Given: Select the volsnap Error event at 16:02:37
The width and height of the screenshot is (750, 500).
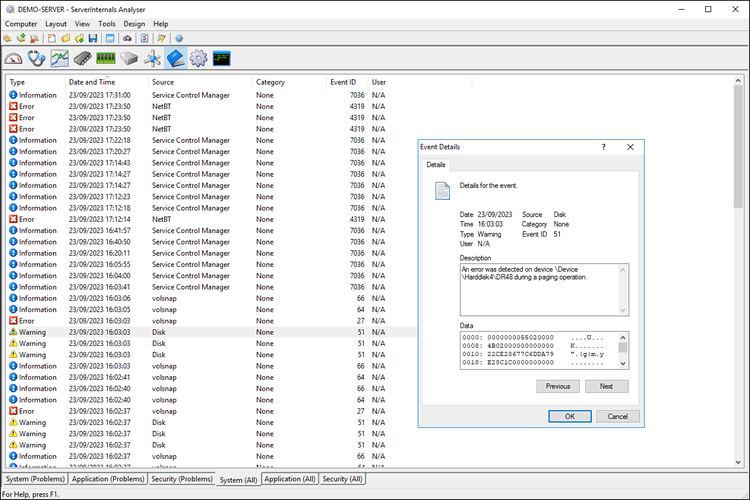Looking at the screenshot, I should (212, 411).
